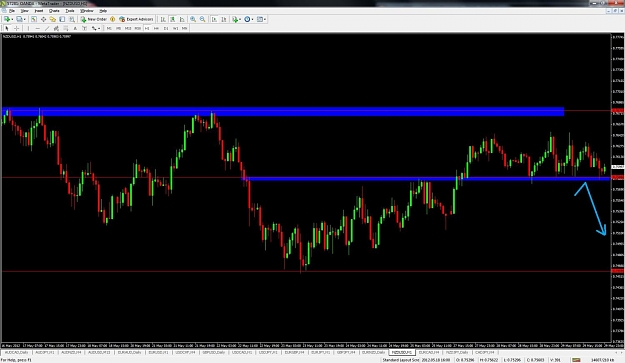
Task: Click 'Standard Layout' profile name in status bar
Action: 400,360
